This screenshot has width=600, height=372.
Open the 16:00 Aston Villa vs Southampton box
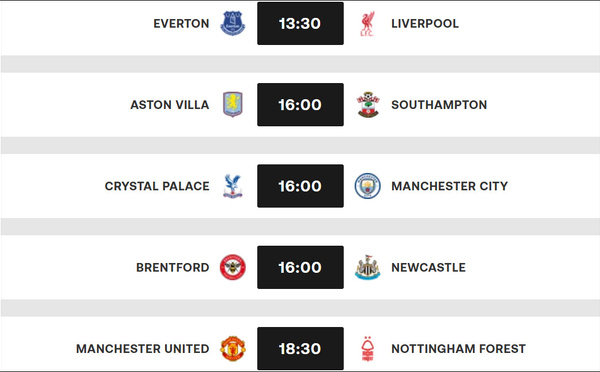(x=300, y=104)
